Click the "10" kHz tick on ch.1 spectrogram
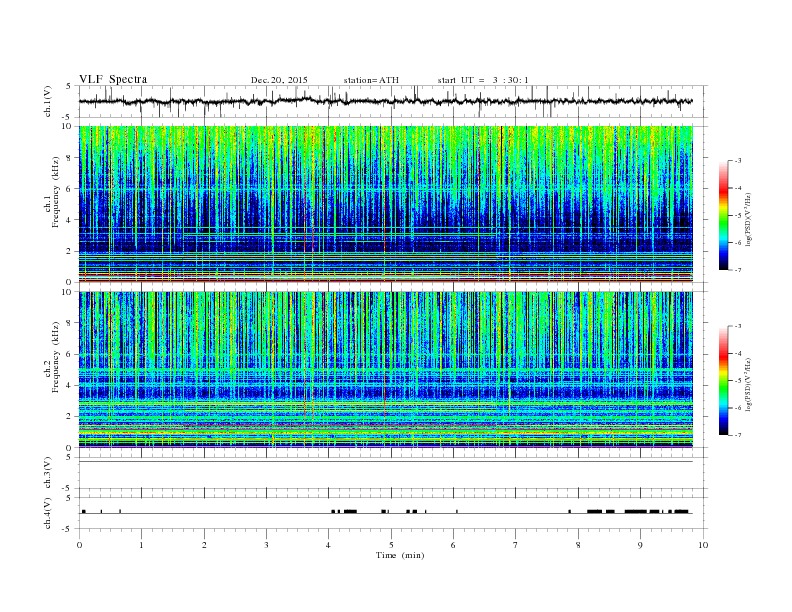Viewport: 792px width, 612px height. [x=68, y=126]
